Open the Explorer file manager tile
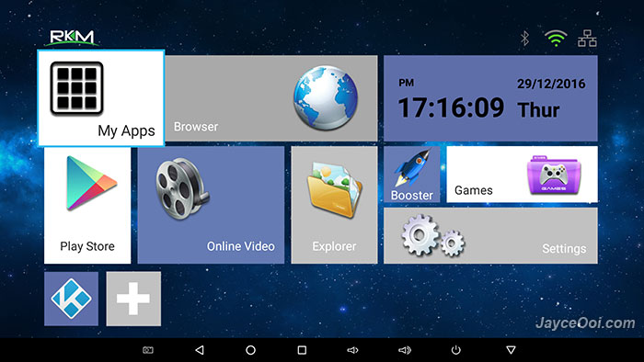 coord(334,206)
